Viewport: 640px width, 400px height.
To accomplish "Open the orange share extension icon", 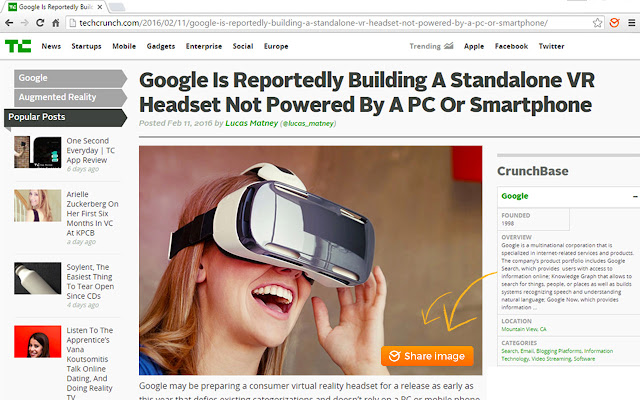I will (x=614, y=23).
